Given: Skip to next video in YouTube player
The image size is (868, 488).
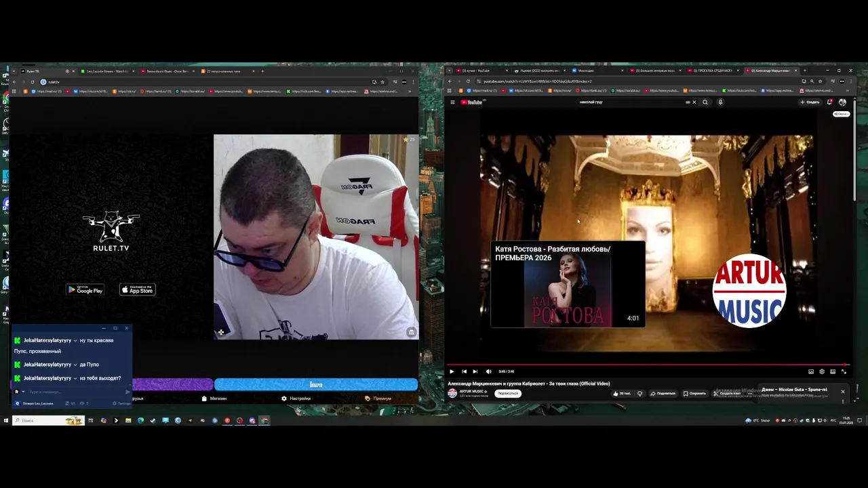Looking at the screenshot, I should (475, 371).
